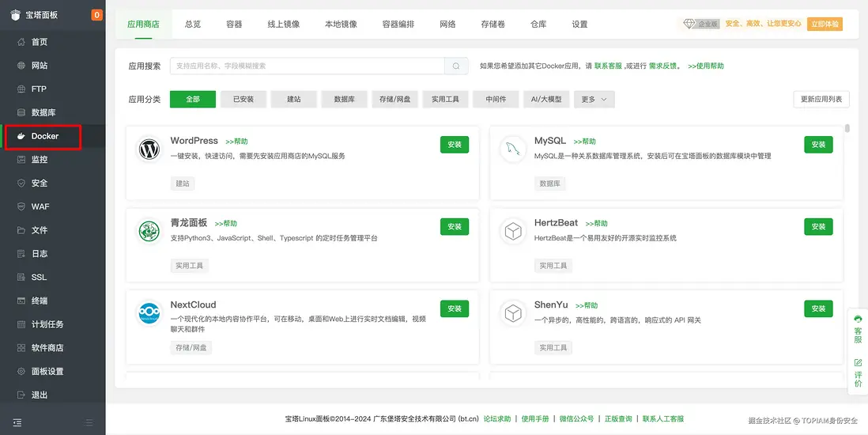Open the 需求反馈 link
This screenshot has width=868, height=435.
(662, 66)
